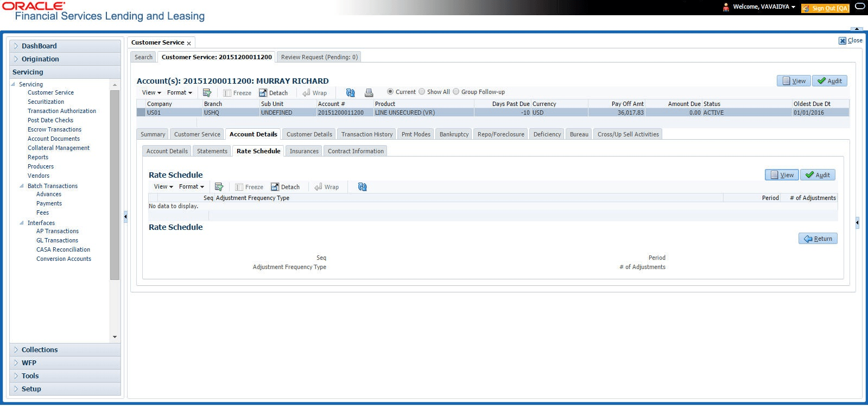Click the Close link at top right

[851, 40]
